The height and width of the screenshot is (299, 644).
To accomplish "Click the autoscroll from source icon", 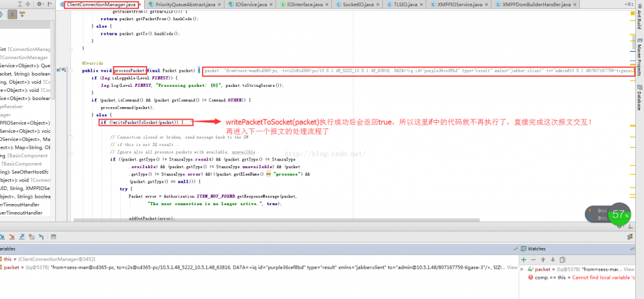I will [x=26, y=4].
